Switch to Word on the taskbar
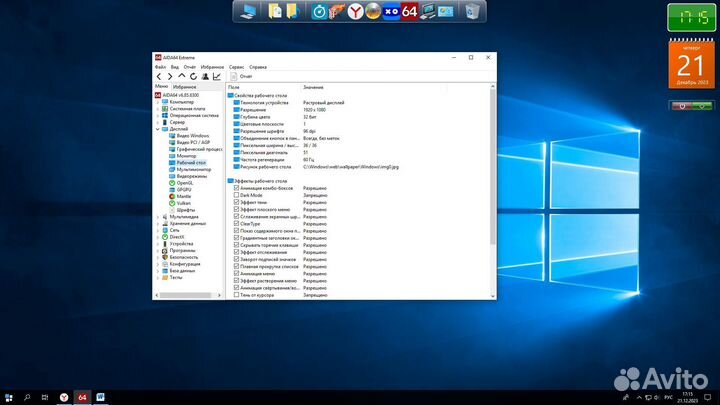Image resolution: width=720 pixels, height=405 pixels. pos(100,398)
